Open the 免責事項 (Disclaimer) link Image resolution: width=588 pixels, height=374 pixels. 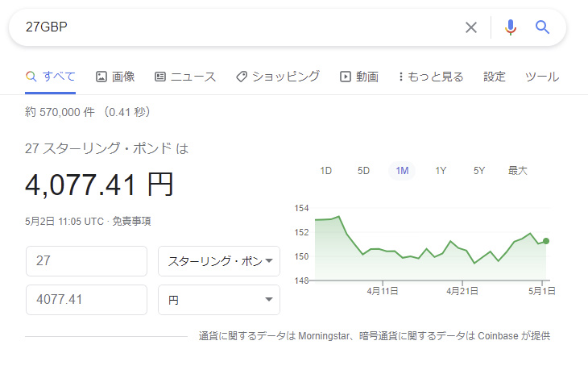click(x=131, y=220)
